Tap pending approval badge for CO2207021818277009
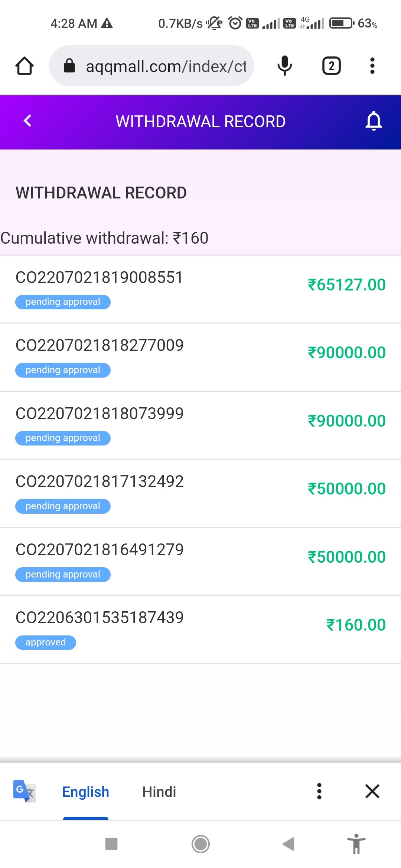 63,370
